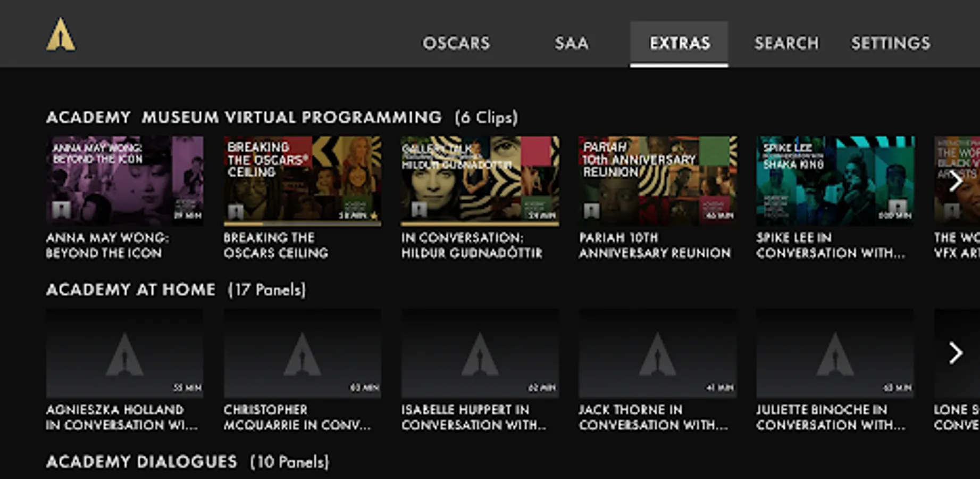This screenshot has width=980, height=479.
Task: Select the "Spike Lee in Conversation with..." title
Action: pyautogui.click(x=831, y=245)
